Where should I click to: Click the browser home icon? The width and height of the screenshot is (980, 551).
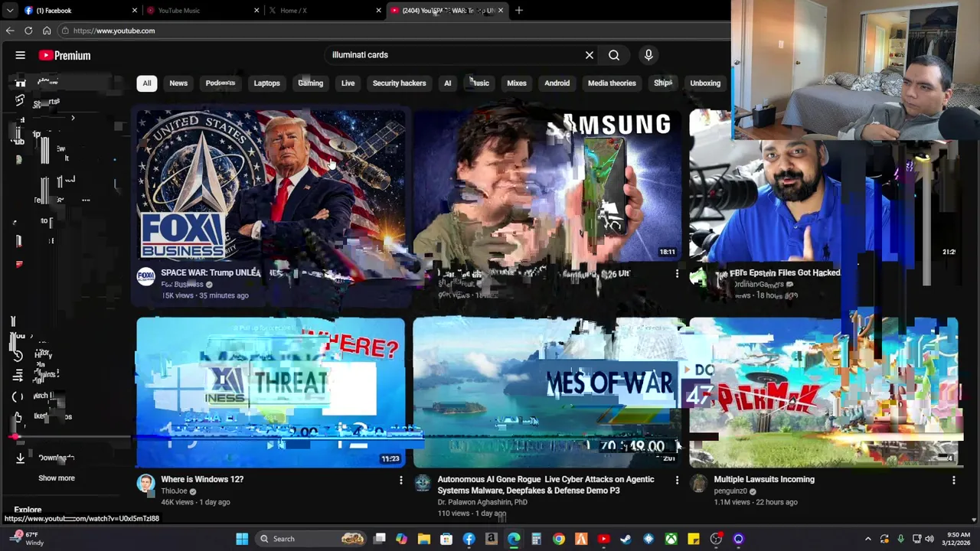click(47, 31)
